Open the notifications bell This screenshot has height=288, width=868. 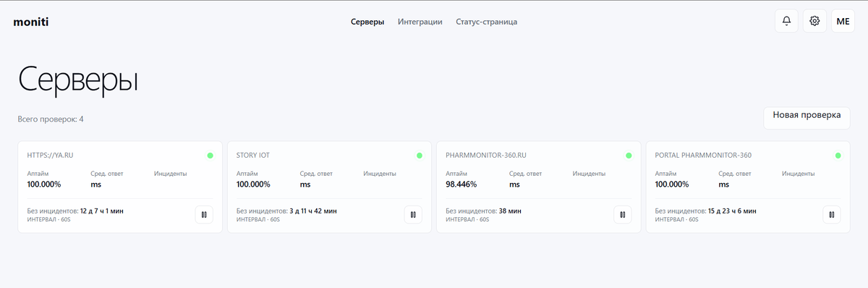(786, 21)
